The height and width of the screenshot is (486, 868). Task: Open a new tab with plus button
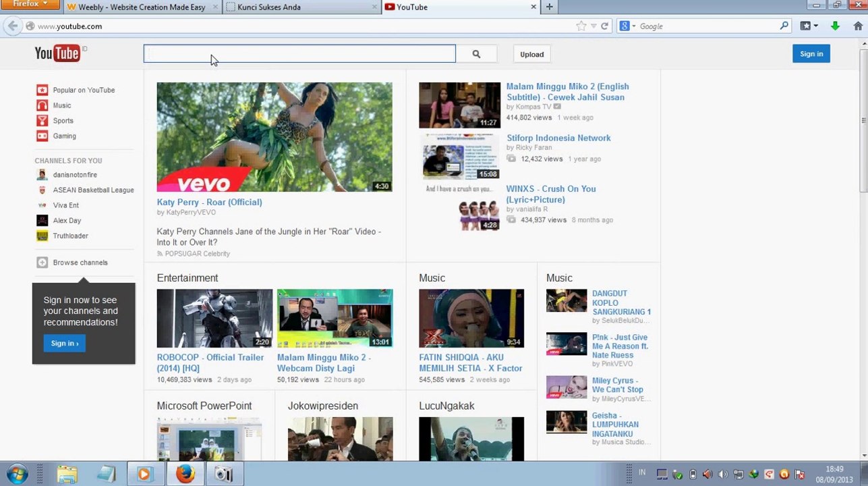[549, 7]
